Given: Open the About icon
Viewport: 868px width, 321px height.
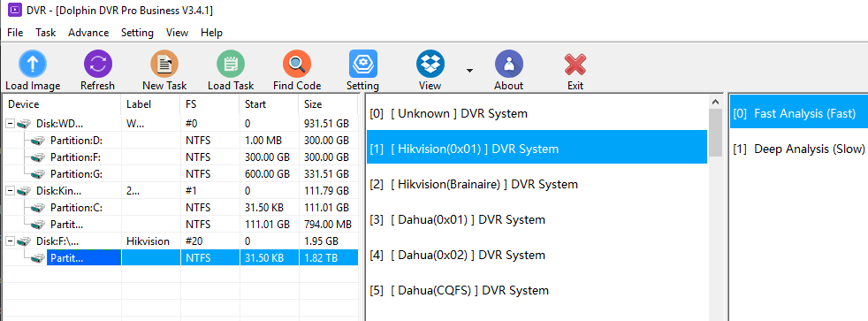Looking at the screenshot, I should 509,63.
